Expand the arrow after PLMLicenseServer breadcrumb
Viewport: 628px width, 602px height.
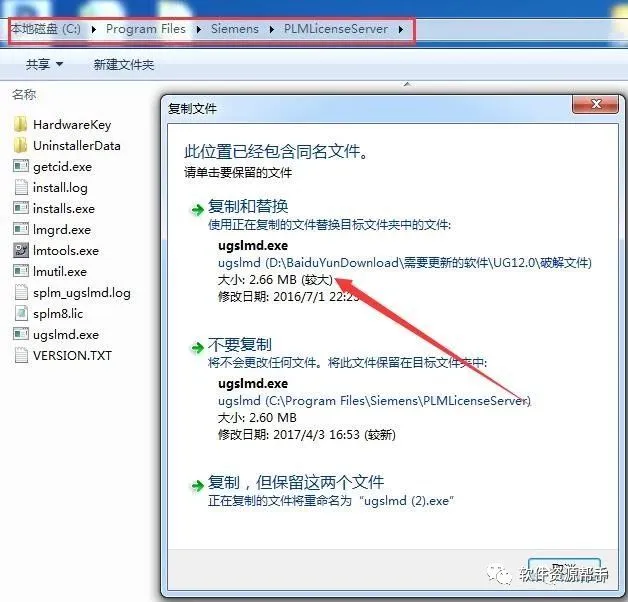[401, 29]
